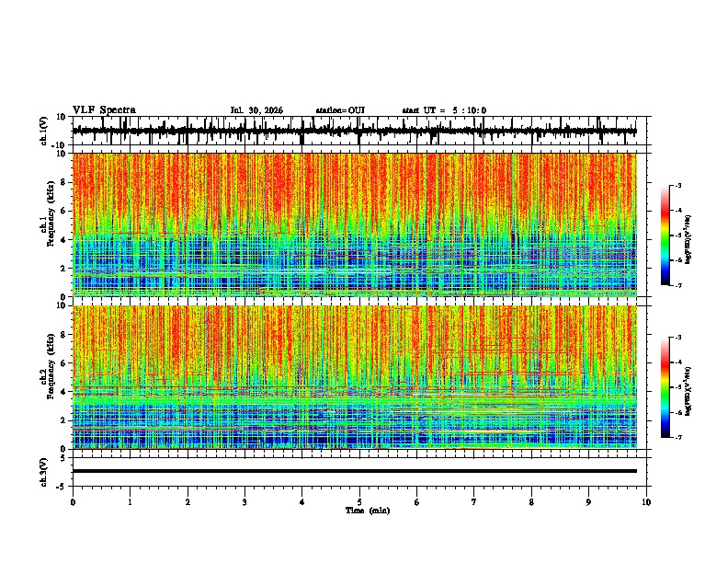Click the "-7" tick on ch.1 color bar

677,285
